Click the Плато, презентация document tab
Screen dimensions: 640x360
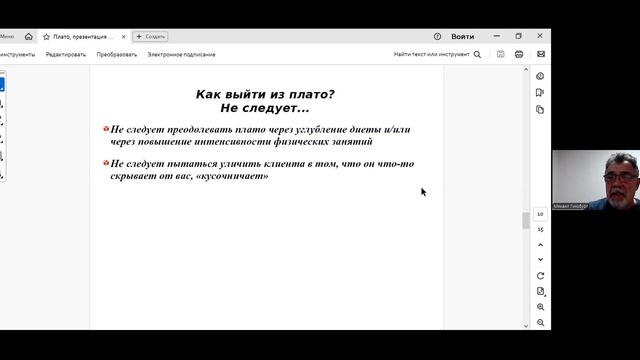[84, 37]
